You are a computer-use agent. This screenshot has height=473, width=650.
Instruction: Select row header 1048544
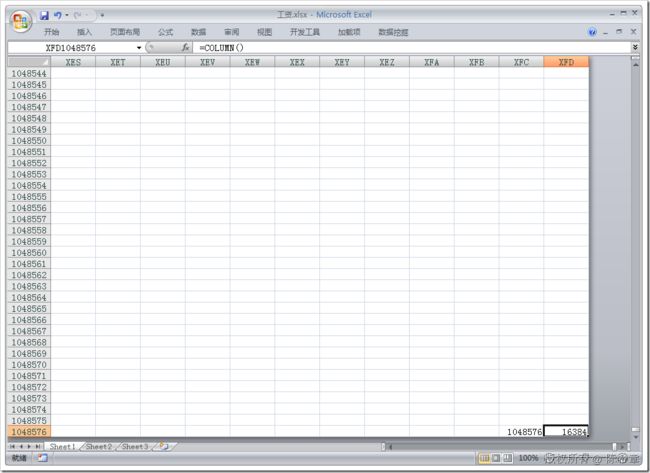pyautogui.click(x=29, y=73)
